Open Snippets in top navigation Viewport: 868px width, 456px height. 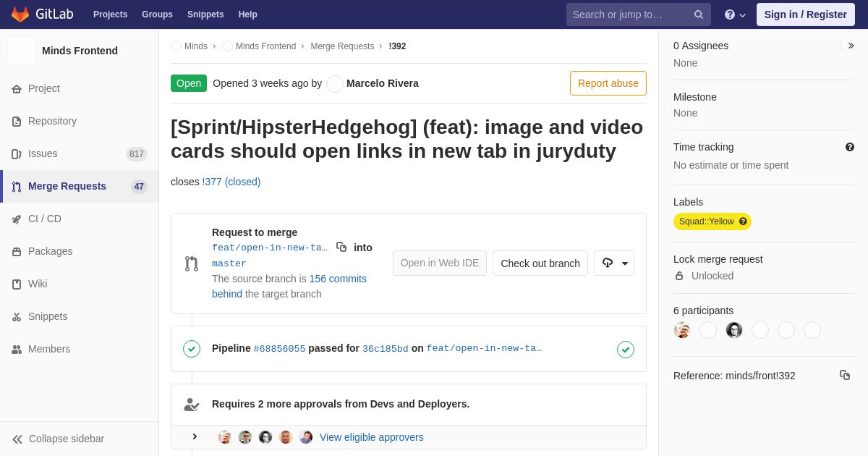click(205, 14)
